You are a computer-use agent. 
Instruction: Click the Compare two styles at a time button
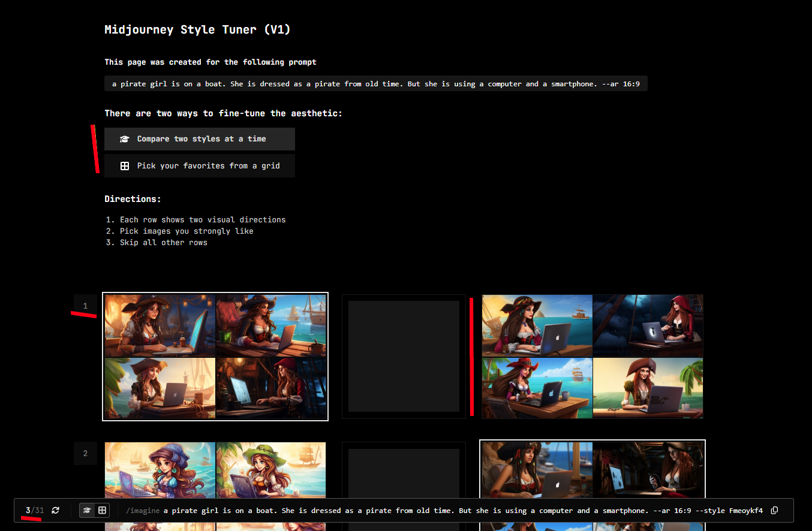coord(199,139)
